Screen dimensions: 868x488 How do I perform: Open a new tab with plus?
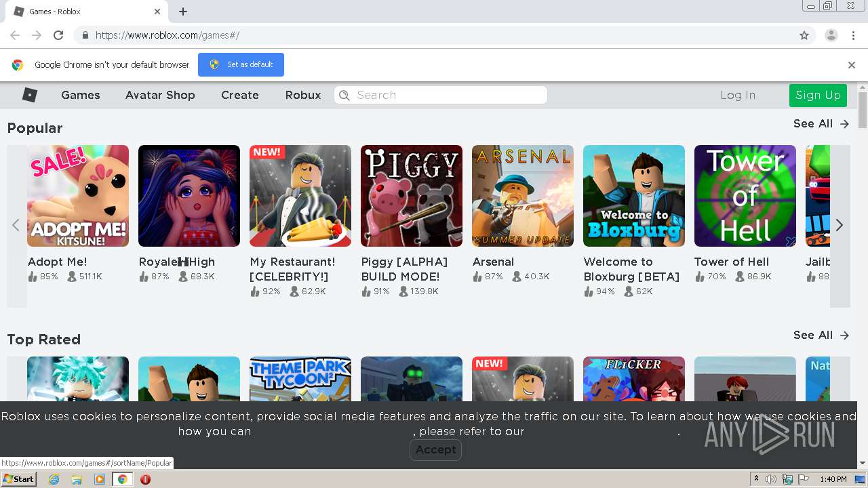[x=183, y=12]
